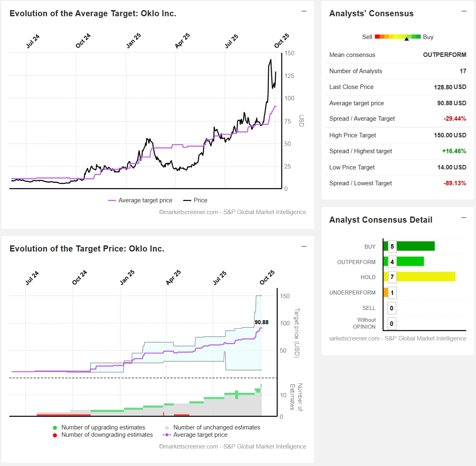
Task: Click marketscreener.com credit under top chart
Action: tap(232, 212)
